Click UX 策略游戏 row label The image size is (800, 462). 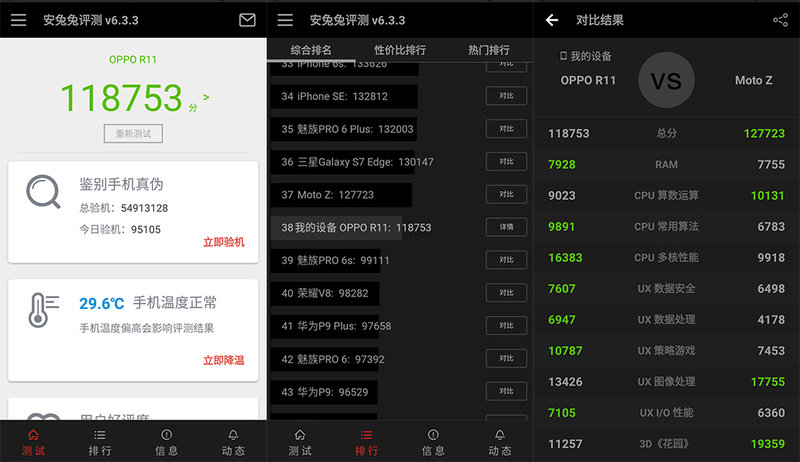(x=666, y=351)
